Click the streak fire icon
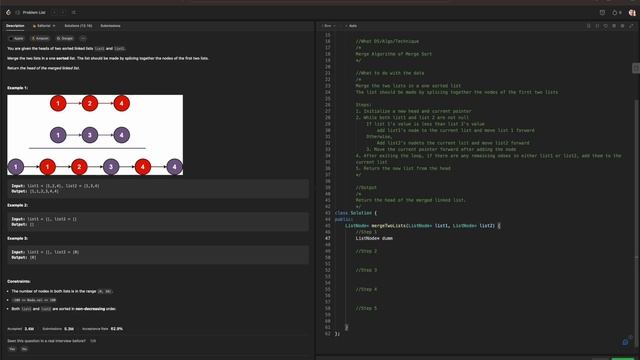This screenshot has width=640, height=360. tap(615, 13)
